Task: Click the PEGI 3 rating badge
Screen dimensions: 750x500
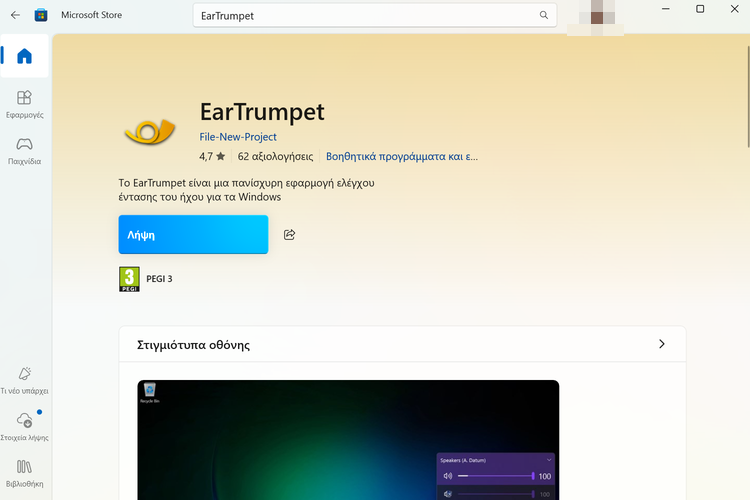Action: (129, 279)
